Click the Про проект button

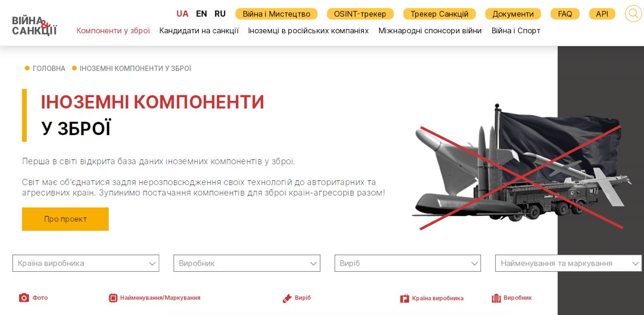click(x=65, y=219)
